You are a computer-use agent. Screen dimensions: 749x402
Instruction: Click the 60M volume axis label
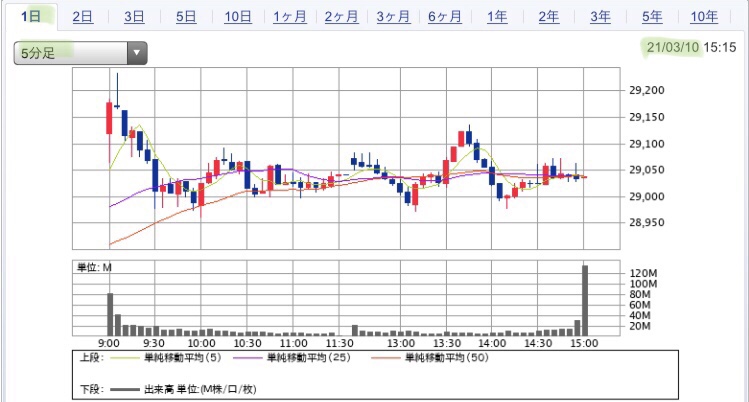[x=640, y=305]
